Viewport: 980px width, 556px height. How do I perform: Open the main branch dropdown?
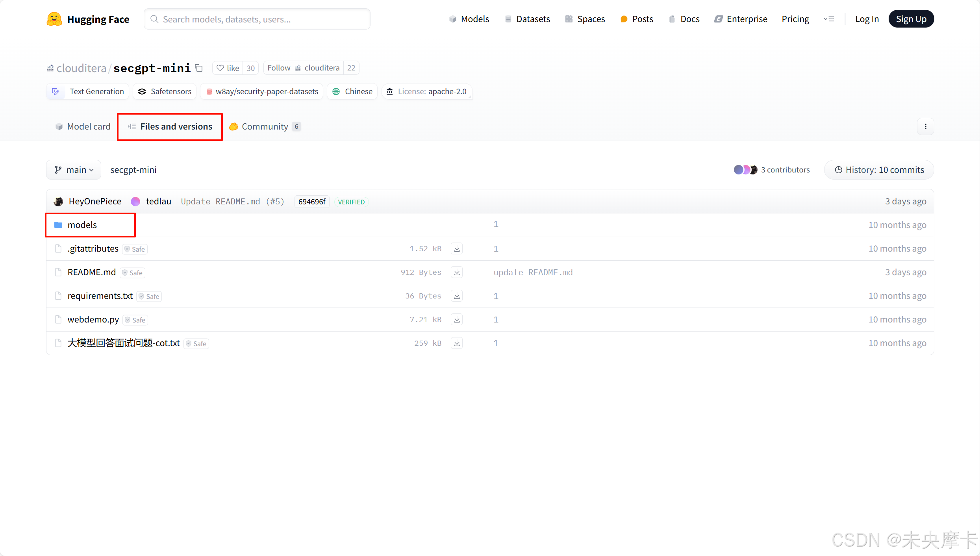74,170
